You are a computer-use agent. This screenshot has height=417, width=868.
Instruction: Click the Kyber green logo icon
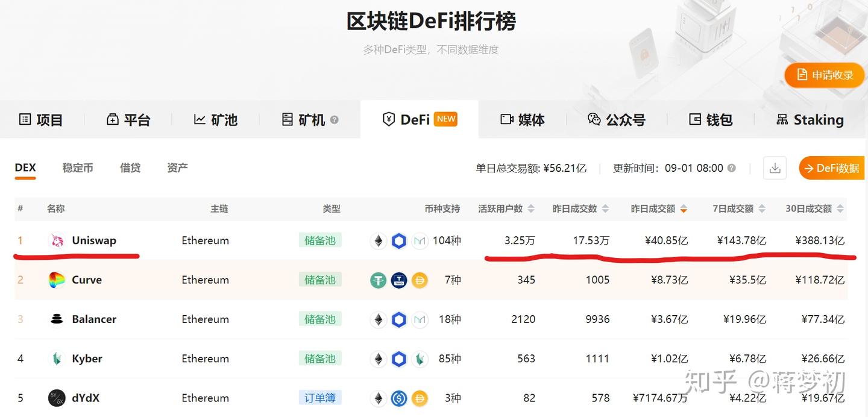(57, 359)
